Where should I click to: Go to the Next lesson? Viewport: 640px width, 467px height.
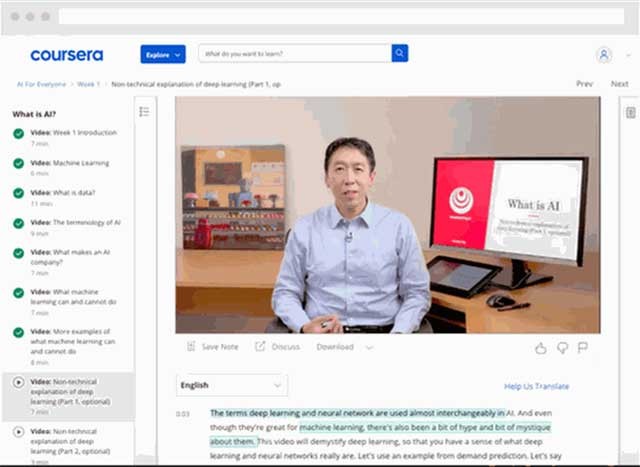[619, 85]
